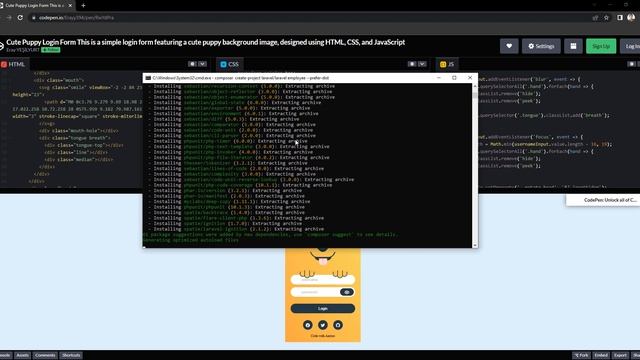Select the JS editor tab

click(447, 64)
